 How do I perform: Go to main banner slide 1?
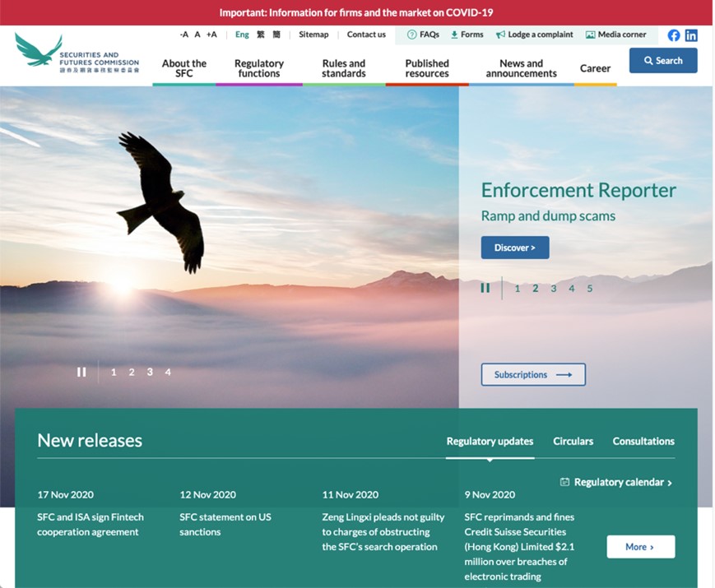click(114, 372)
